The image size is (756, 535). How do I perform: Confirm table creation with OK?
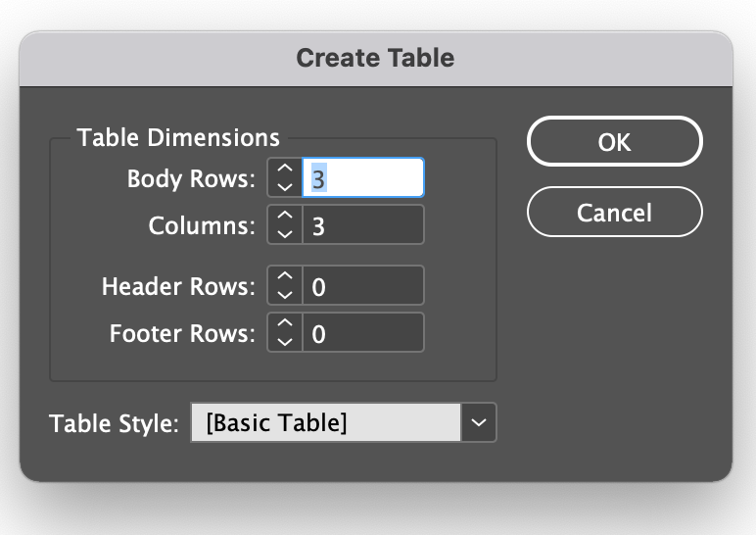pos(614,141)
